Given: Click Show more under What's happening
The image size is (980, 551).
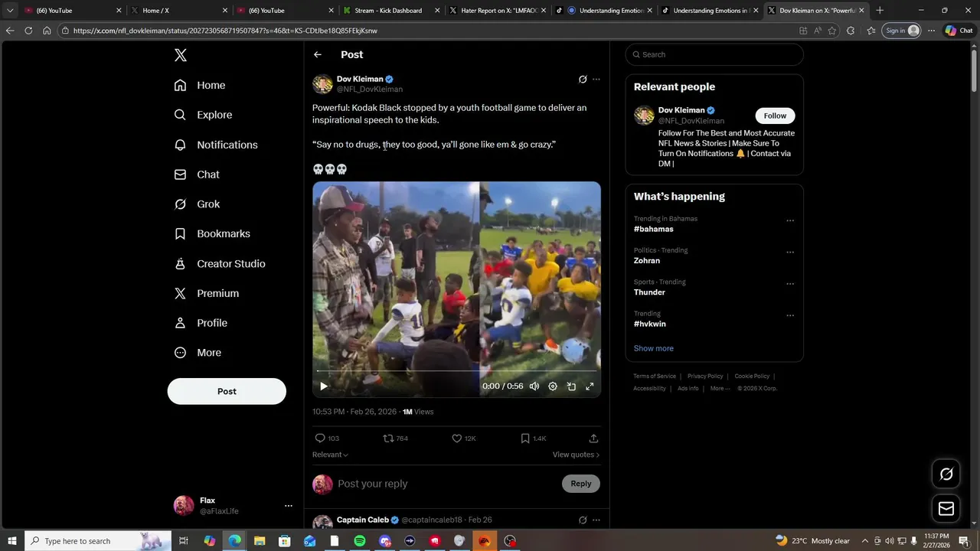Looking at the screenshot, I should (653, 348).
